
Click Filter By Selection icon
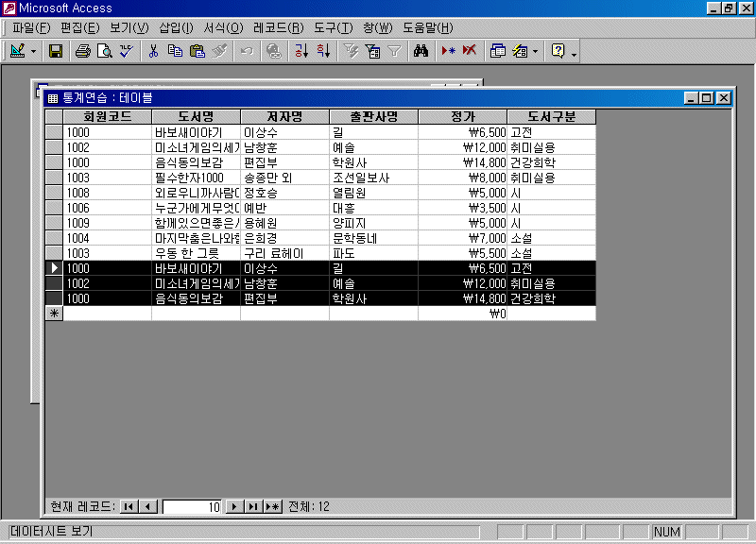coord(351,51)
